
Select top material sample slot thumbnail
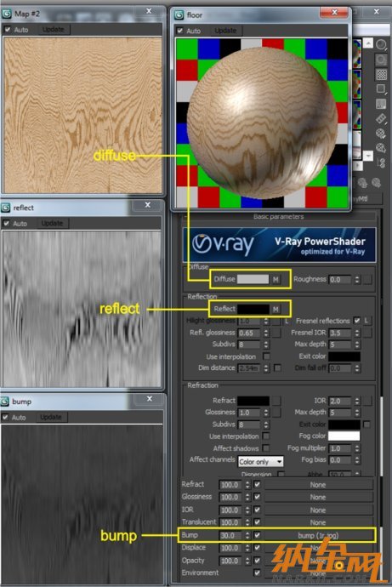(x=357, y=53)
